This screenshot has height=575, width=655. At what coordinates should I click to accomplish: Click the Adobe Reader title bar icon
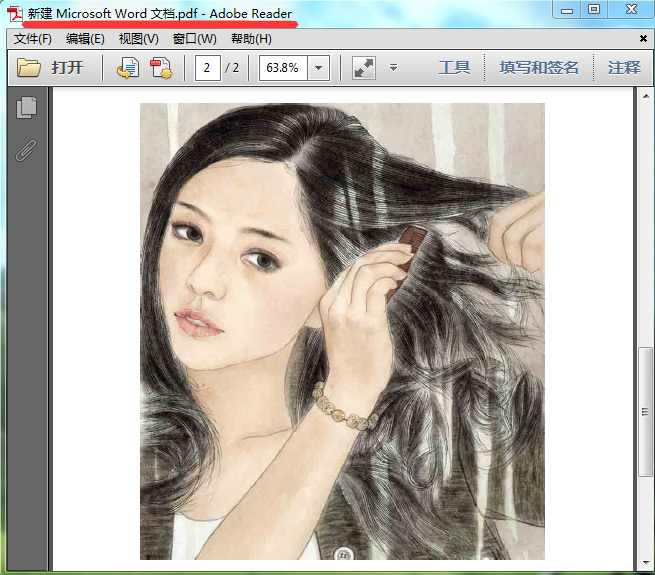click(15, 13)
